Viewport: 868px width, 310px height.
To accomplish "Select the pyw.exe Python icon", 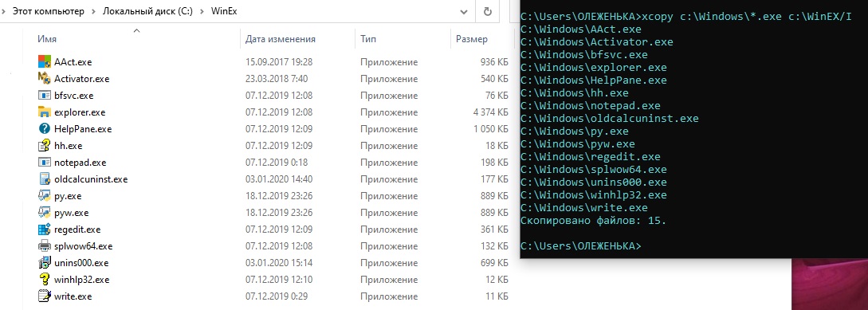I will pos(45,213).
